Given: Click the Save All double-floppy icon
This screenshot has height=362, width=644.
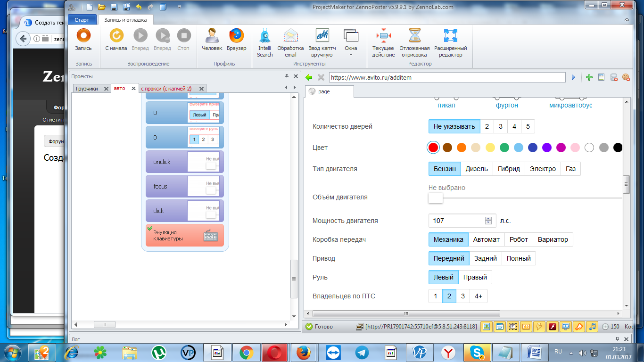Looking at the screenshot, I should (126, 7).
